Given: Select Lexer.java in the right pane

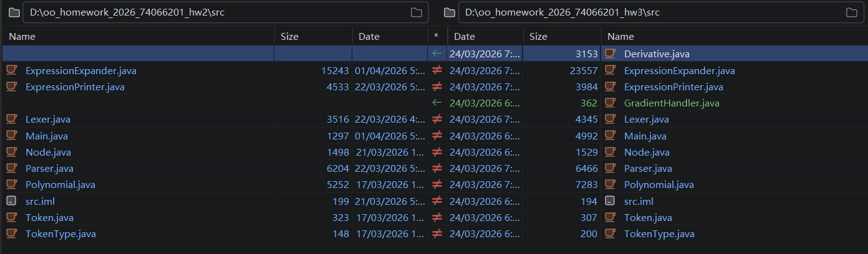Looking at the screenshot, I should pos(647,120).
